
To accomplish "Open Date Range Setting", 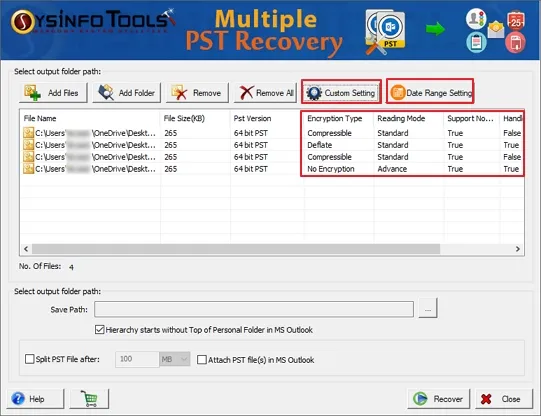I will (430, 93).
